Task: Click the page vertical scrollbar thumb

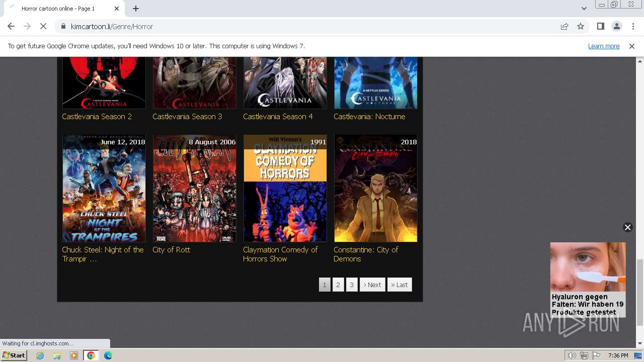Action: coord(639,293)
